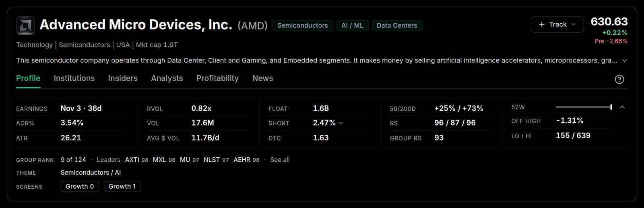
Task: Expand the company description chevron
Action: pyautogui.click(x=624, y=61)
